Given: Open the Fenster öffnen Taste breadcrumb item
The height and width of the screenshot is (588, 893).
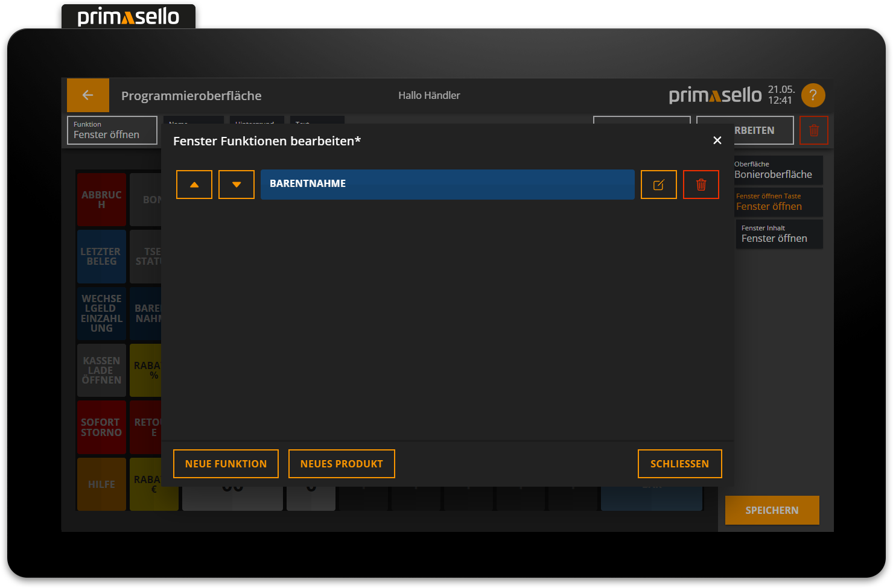Looking at the screenshot, I should click(x=778, y=202).
